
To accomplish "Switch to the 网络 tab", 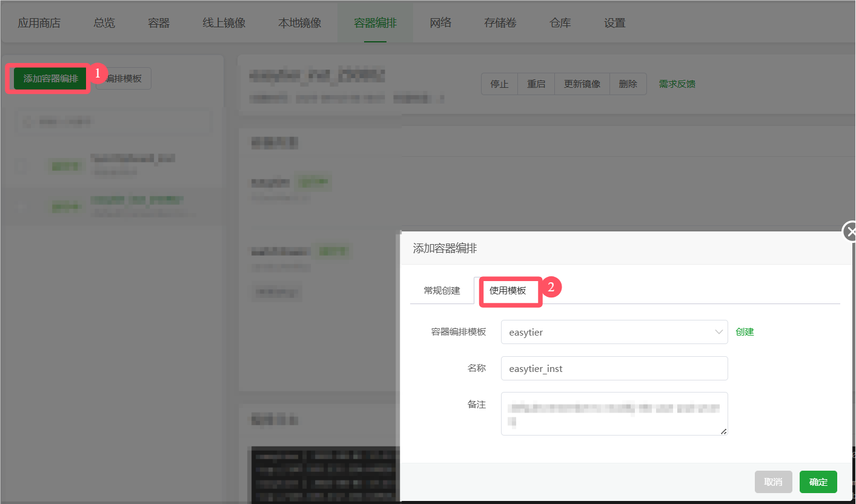I will tap(440, 22).
